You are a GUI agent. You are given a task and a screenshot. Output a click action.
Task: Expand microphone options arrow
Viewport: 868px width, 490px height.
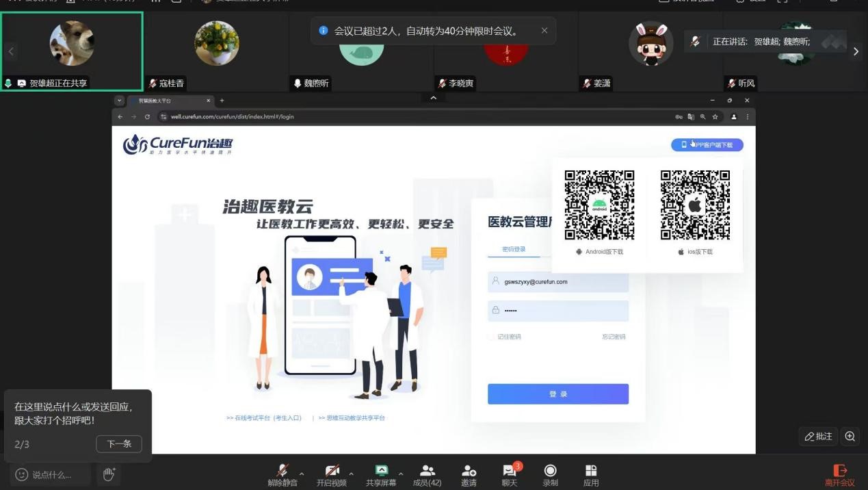coord(302,473)
